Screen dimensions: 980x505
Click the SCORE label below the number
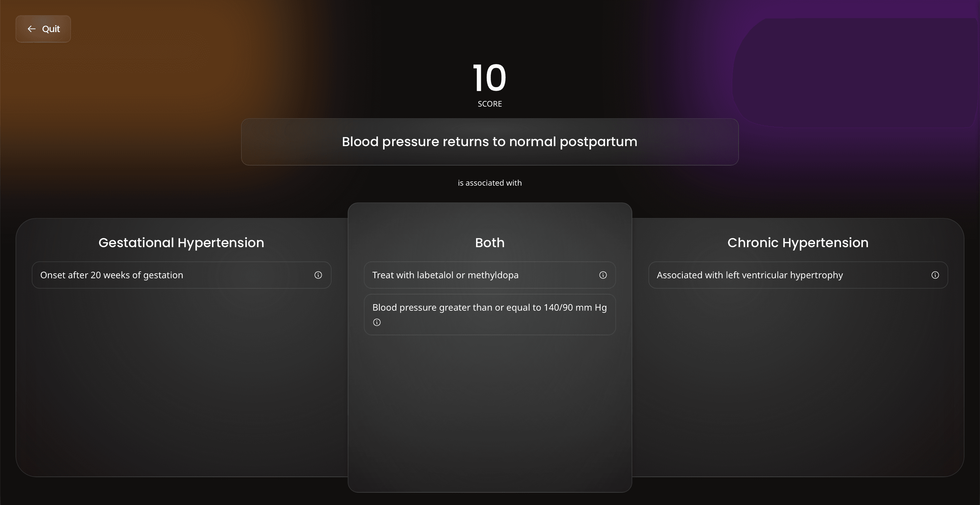click(489, 103)
